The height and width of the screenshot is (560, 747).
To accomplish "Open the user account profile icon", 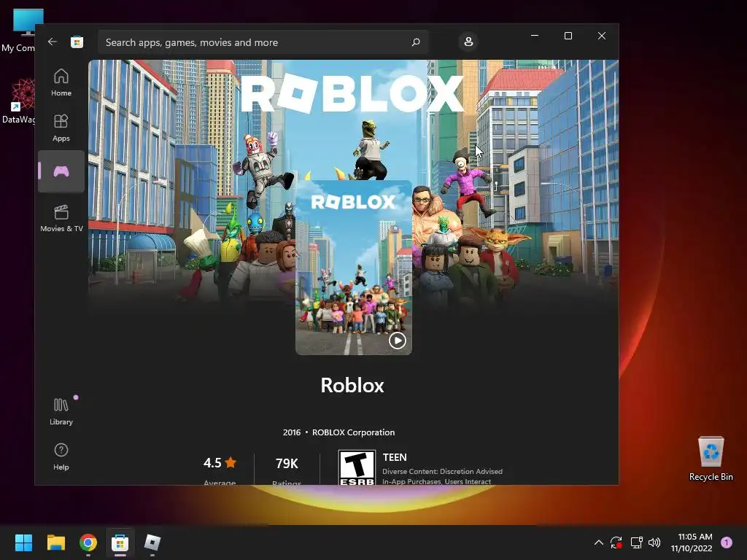I will pos(468,42).
